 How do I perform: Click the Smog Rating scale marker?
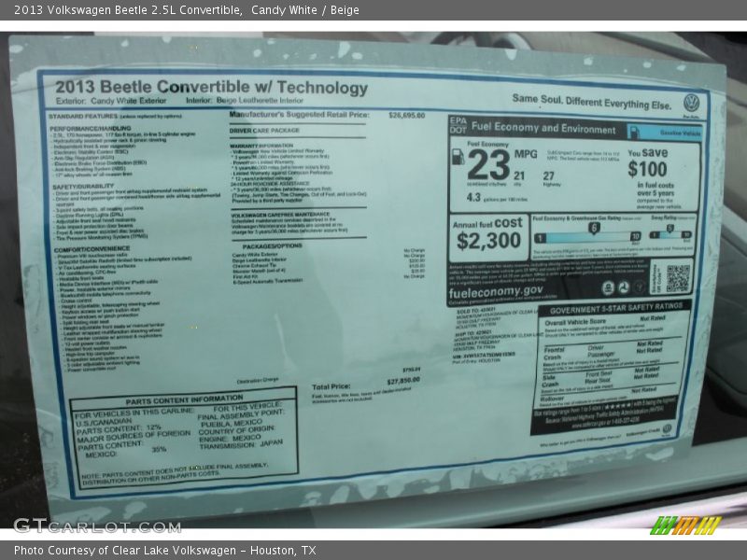(x=669, y=229)
